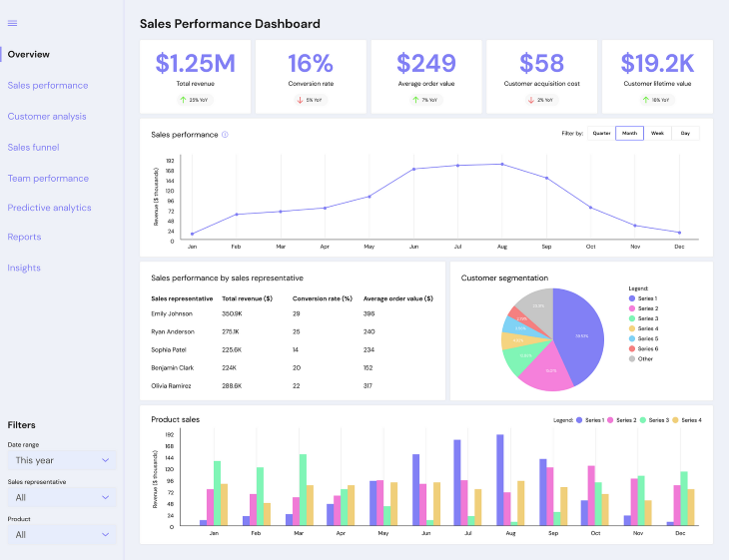Open the hamburger menu icon
Image resolution: width=729 pixels, height=560 pixels.
pyautogui.click(x=13, y=23)
